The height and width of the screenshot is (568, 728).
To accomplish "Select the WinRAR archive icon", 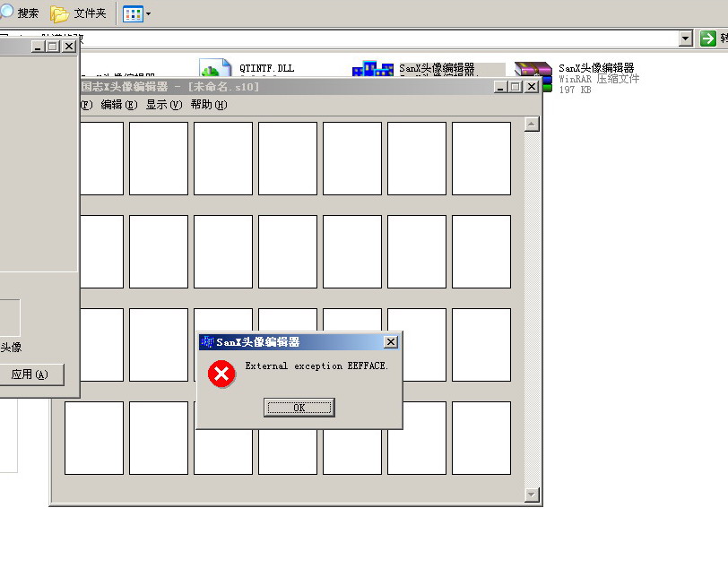I will point(533,76).
